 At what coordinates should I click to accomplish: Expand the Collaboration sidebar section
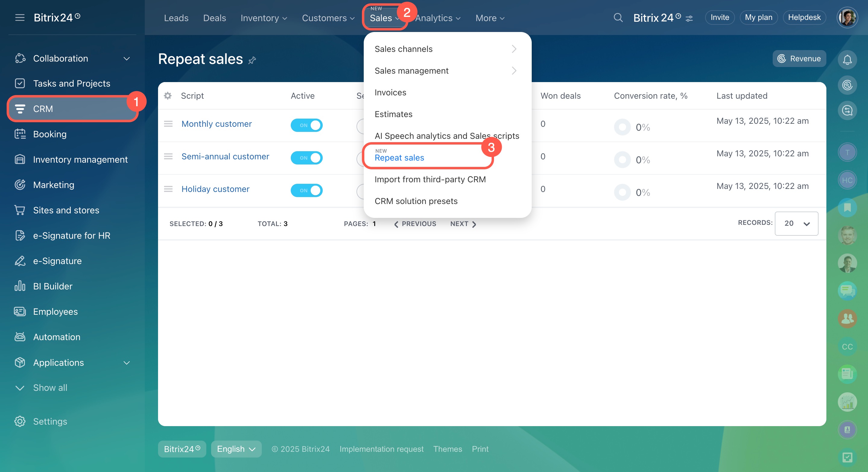pos(127,59)
